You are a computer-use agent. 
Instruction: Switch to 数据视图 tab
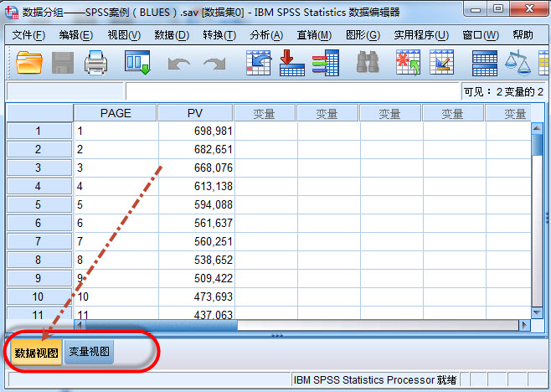[x=36, y=353]
